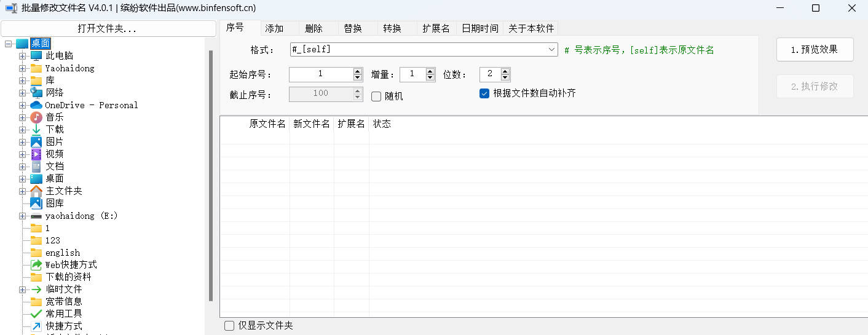
Task: Click the Home (主文件夹) house icon
Action: pos(36,191)
